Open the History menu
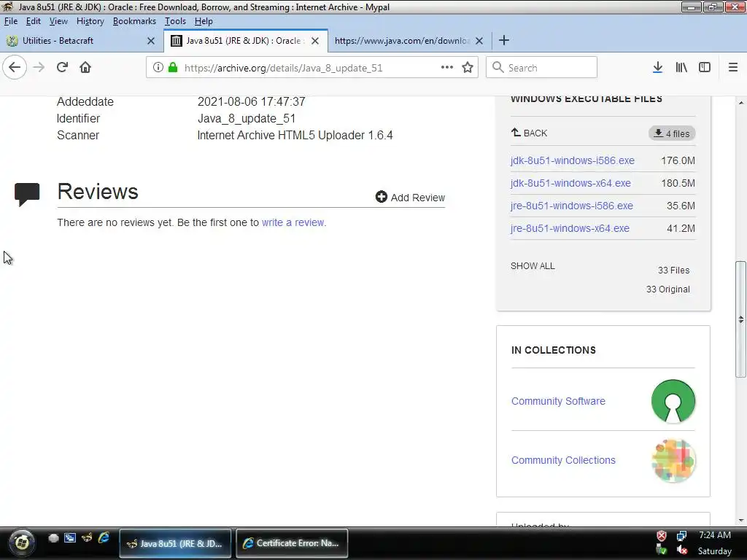This screenshot has width=747, height=560. [90, 21]
